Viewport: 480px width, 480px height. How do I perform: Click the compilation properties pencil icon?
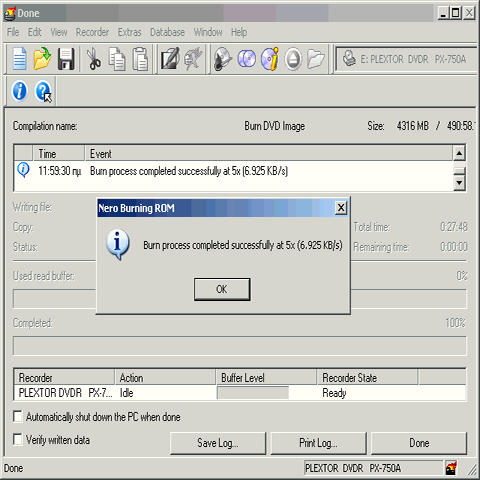click(170, 59)
